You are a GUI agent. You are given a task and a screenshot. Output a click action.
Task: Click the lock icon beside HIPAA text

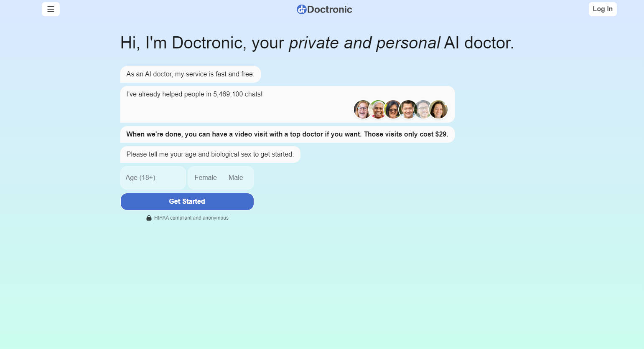[x=148, y=217]
